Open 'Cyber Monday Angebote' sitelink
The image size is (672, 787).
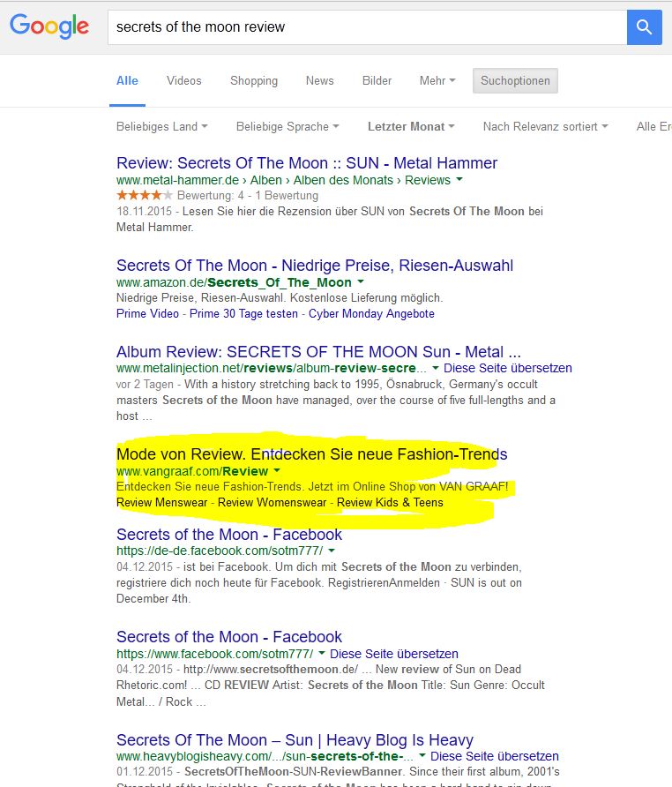371,314
